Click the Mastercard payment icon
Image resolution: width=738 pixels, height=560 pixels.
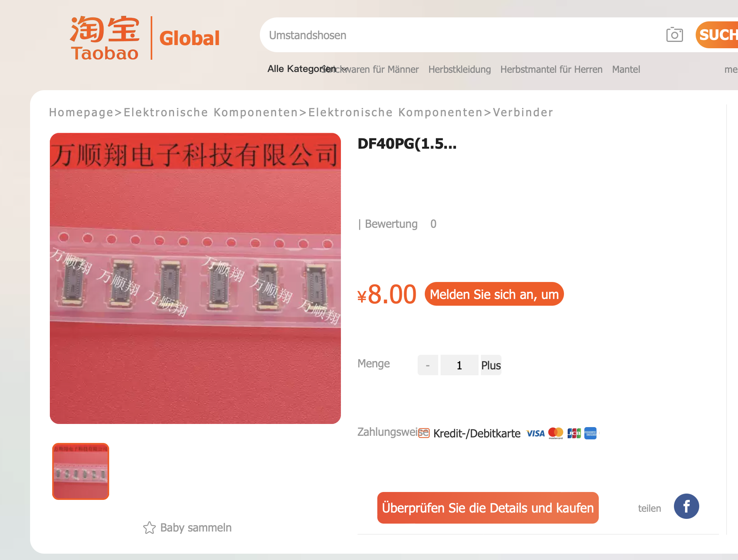point(556,433)
